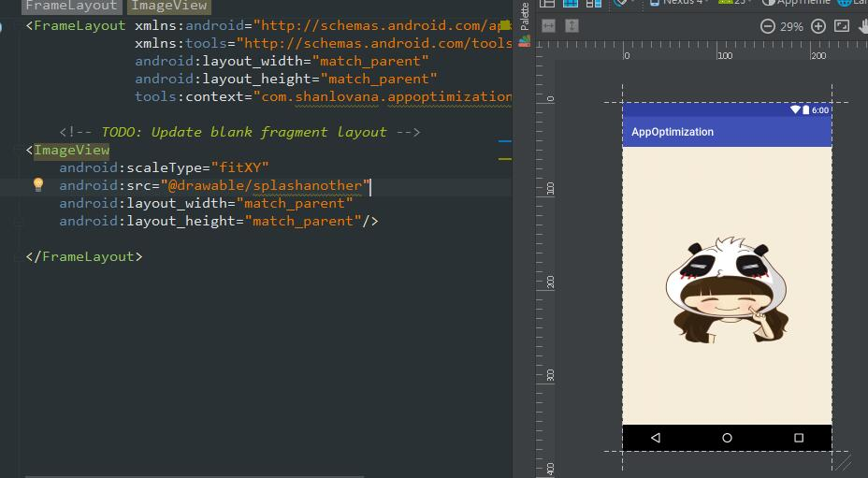Image resolution: width=868 pixels, height=478 pixels.
Task: Open the Nexus 4 device dropdown
Action: click(679, 3)
